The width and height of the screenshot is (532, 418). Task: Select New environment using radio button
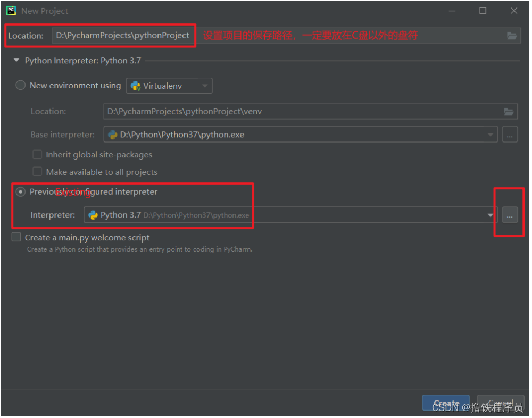pos(21,86)
